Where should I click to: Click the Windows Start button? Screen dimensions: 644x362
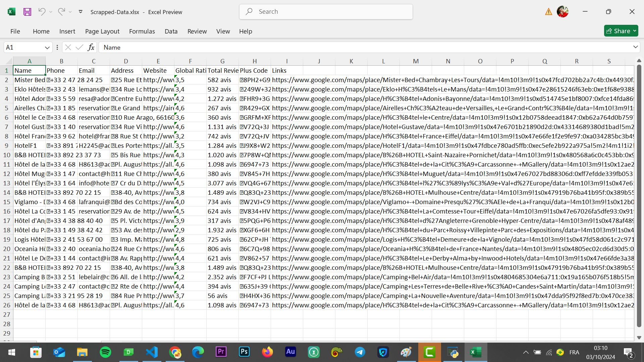12,352
